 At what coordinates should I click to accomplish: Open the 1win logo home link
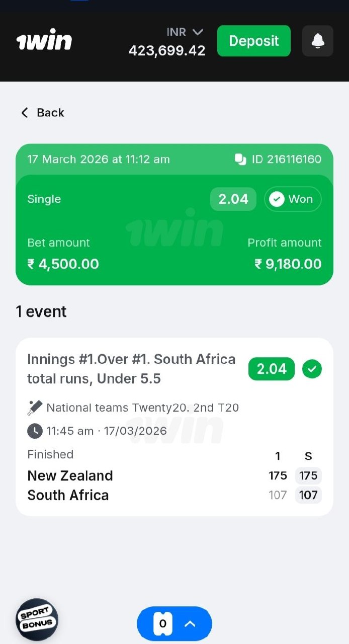point(44,41)
